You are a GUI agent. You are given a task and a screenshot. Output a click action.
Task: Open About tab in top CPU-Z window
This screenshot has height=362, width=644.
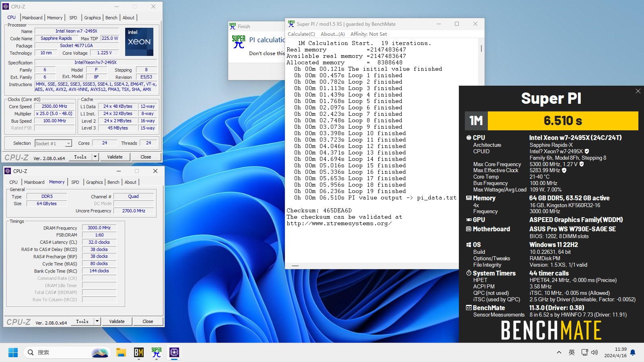[128, 18]
